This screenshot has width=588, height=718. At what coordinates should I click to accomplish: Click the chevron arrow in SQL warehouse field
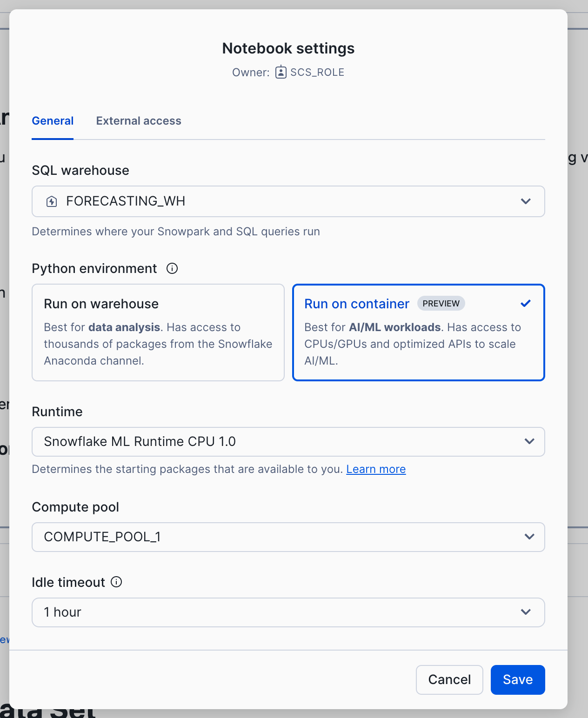526,201
